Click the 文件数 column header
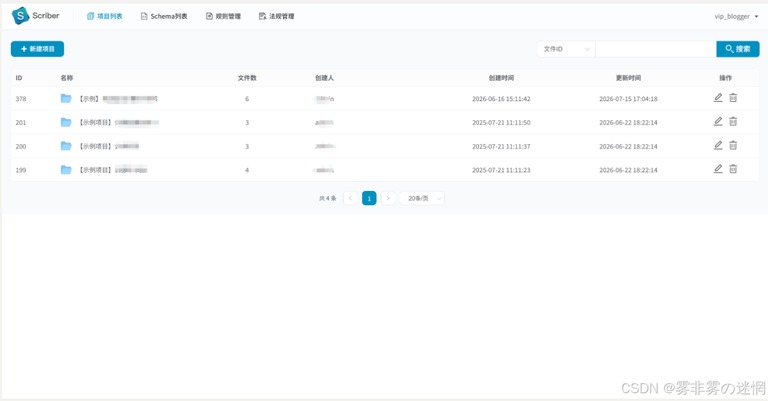Image resolution: width=768 pixels, height=401 pixels. (247, 78)
